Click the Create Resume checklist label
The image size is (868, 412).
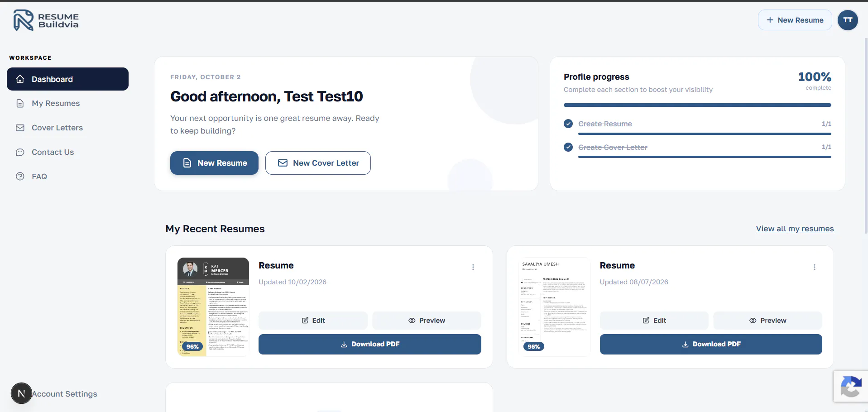[x=605, y=124]
